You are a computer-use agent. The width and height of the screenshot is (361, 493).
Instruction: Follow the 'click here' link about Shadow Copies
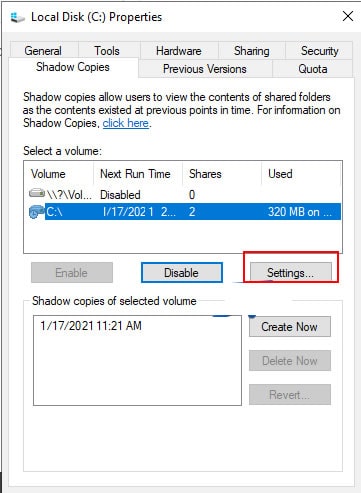[x=126, y=123]
